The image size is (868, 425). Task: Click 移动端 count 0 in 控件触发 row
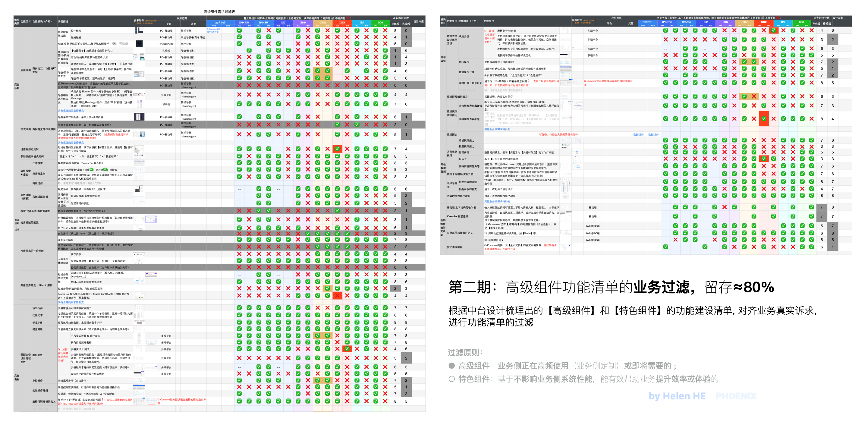coord(406,30)
